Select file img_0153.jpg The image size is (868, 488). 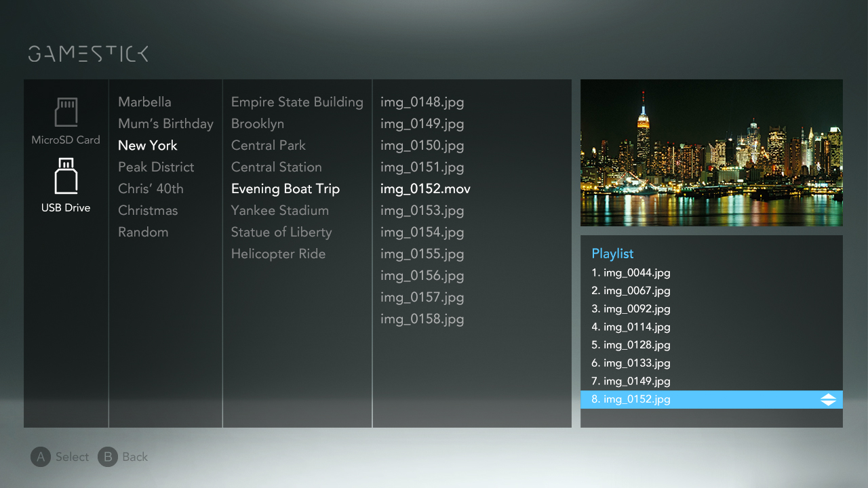point(422,211)
